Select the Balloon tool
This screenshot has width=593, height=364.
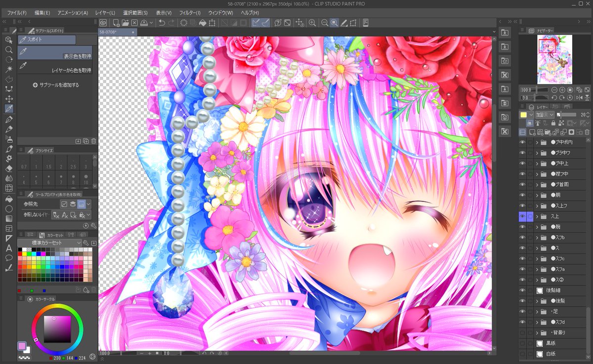pyautogui.click(x=8, y=258)
